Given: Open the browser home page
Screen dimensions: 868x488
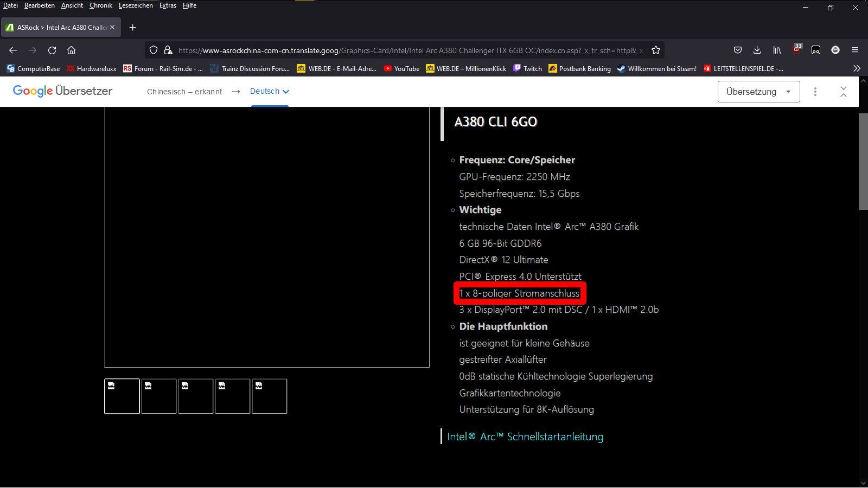Looking at the screenshot, I should 71,50.
